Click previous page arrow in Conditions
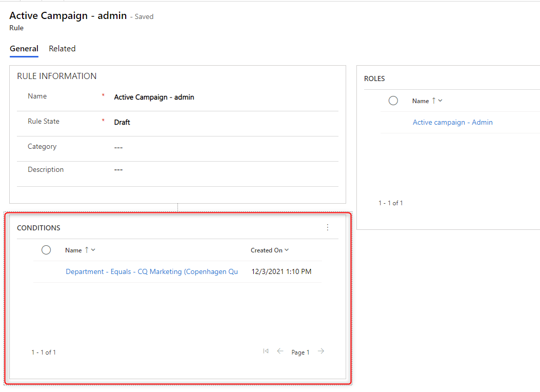The width and height of the screenshot is (540, 392). pos(280,351)
